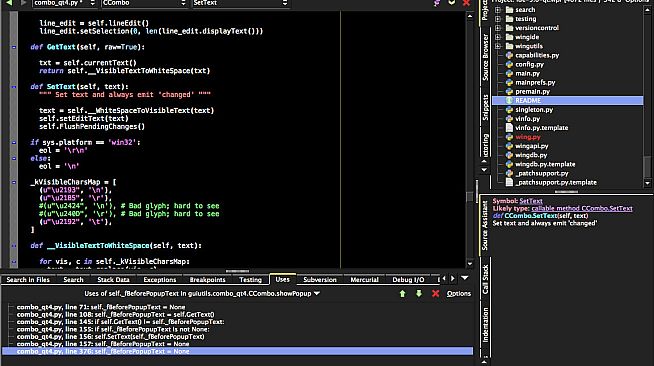Click Python icon of wingdb.py
The width and height of the screenshot is (654, 366).
point(509,155)
